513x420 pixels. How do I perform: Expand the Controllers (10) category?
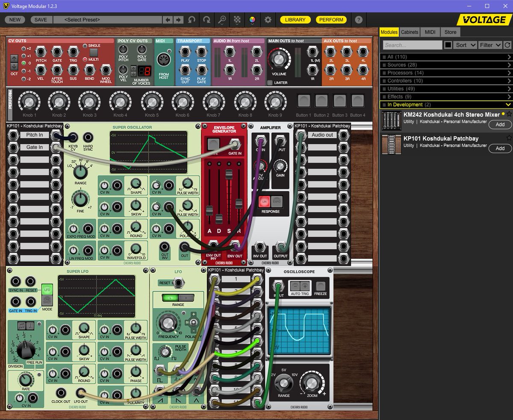coord(446,81)
